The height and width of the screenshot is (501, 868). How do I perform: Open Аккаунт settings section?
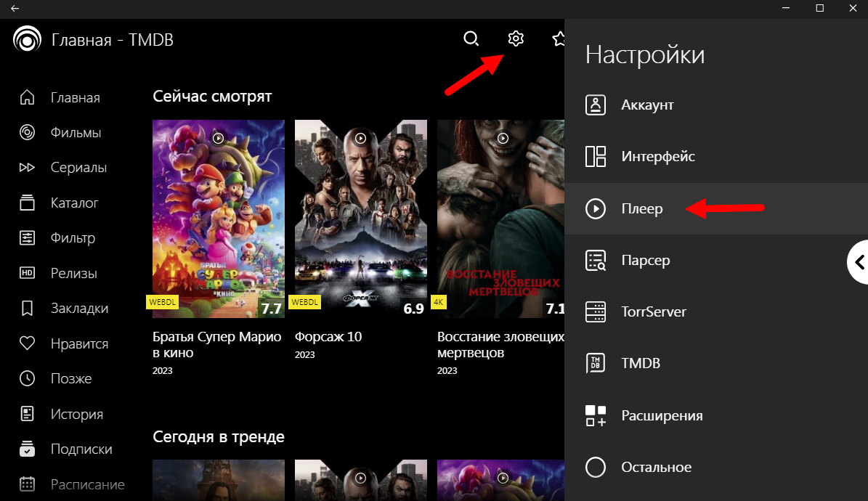coord(716,105)
